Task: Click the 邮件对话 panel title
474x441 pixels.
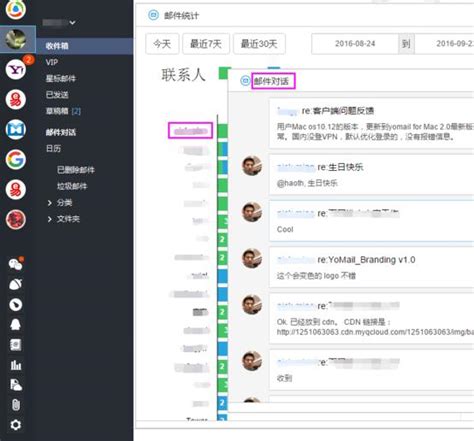Action: (271, 81)
